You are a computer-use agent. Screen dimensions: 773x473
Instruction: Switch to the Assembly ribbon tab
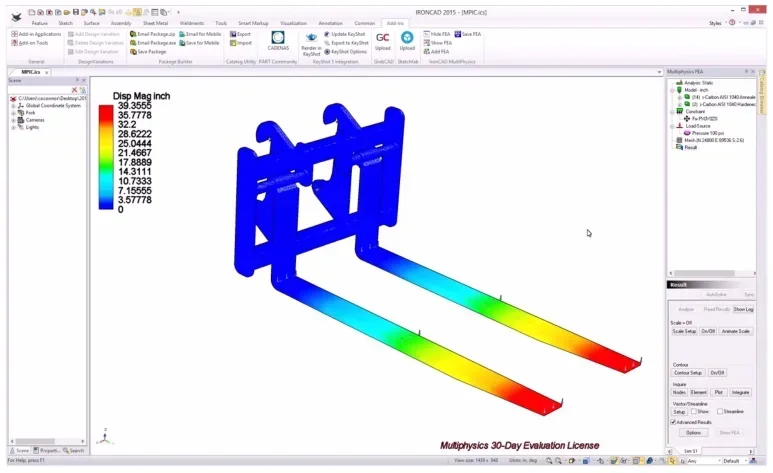tap(121, 23)
